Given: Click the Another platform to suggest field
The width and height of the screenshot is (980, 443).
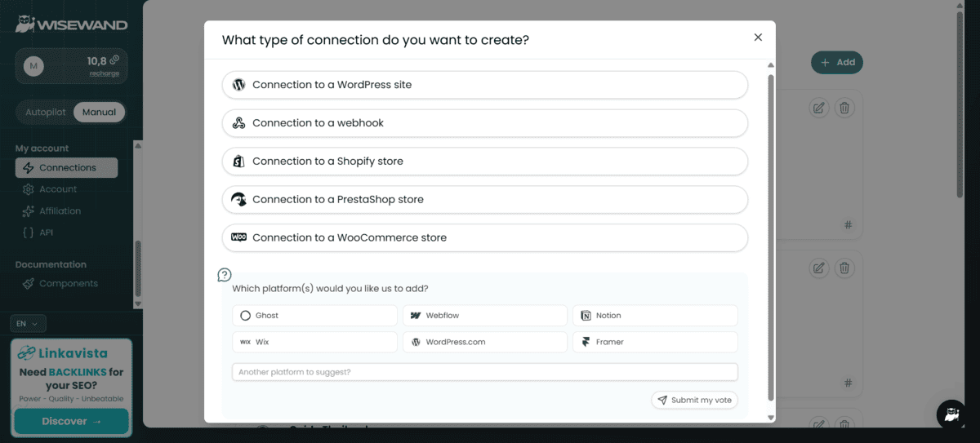Looking at the screenshot, I should 485,372.
